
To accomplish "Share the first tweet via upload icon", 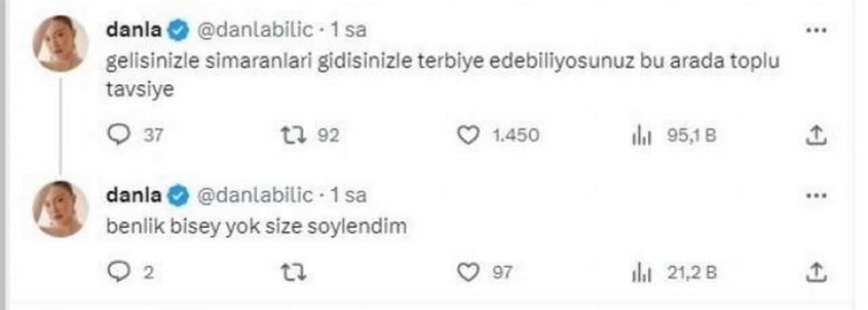I will point(817,136).
